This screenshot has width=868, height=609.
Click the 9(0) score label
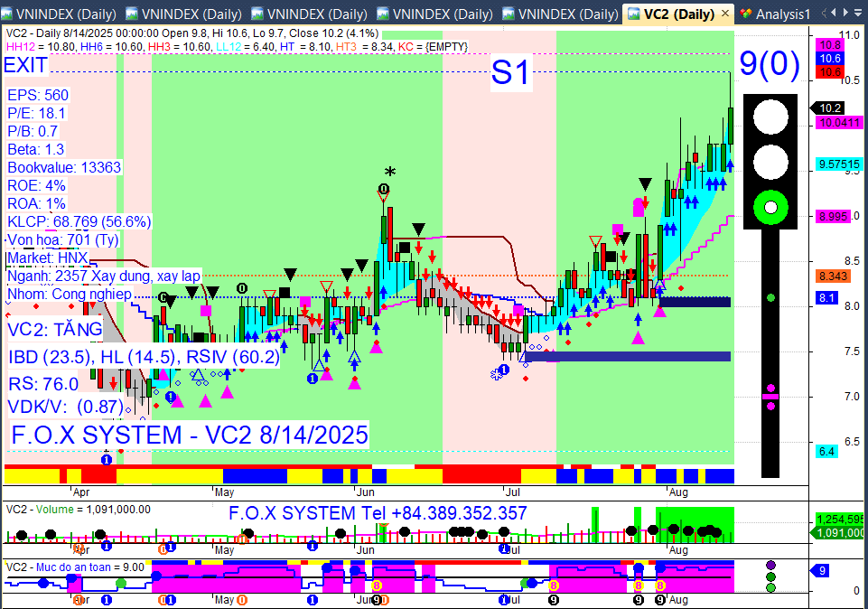click(x=770, y=63)
